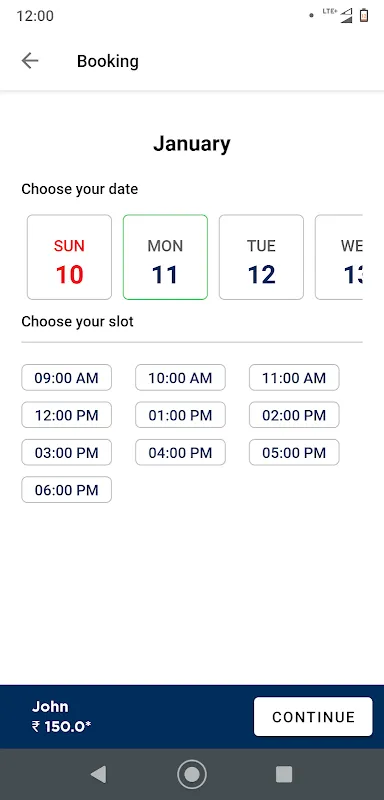Tap Android back navigation triangle
384x800 pixels.
[x=98, y=774]
